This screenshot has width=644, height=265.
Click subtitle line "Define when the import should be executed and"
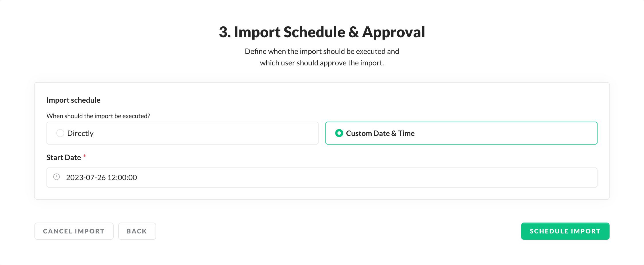(322, 51)
